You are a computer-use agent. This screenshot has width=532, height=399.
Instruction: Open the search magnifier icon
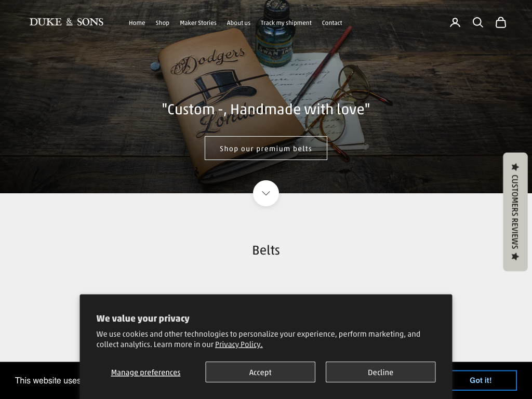pyautogui.click(x=478, y=22)
